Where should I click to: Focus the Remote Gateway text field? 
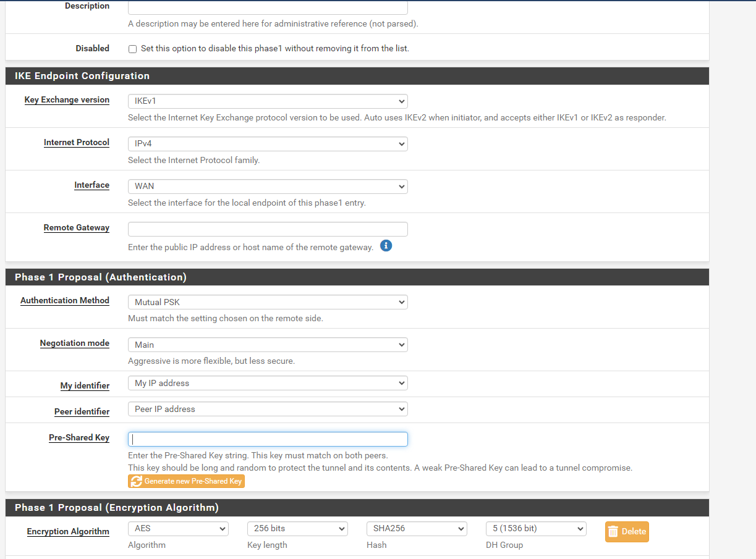tap(267, 229)
